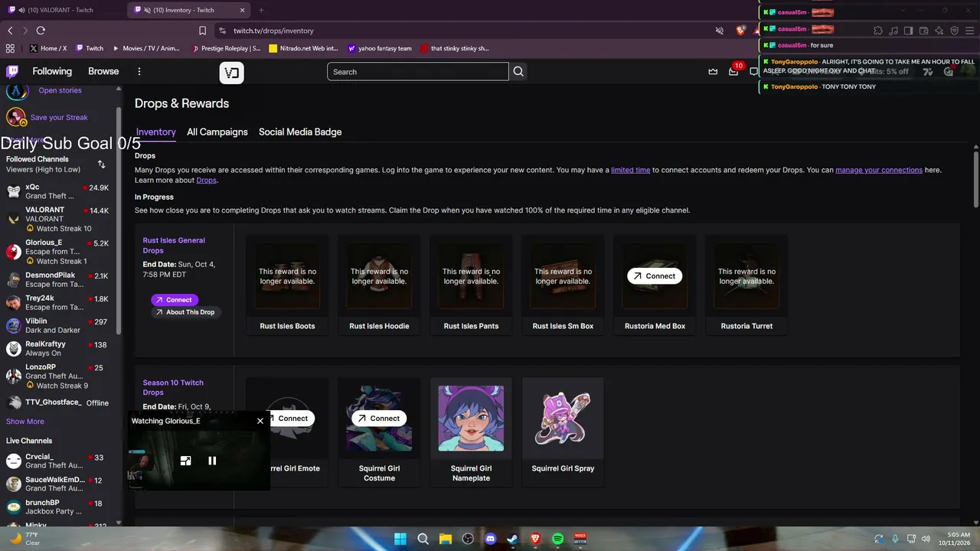Click the browser address bar URL
The image size is (980, 551).
[x=273, y=31]
